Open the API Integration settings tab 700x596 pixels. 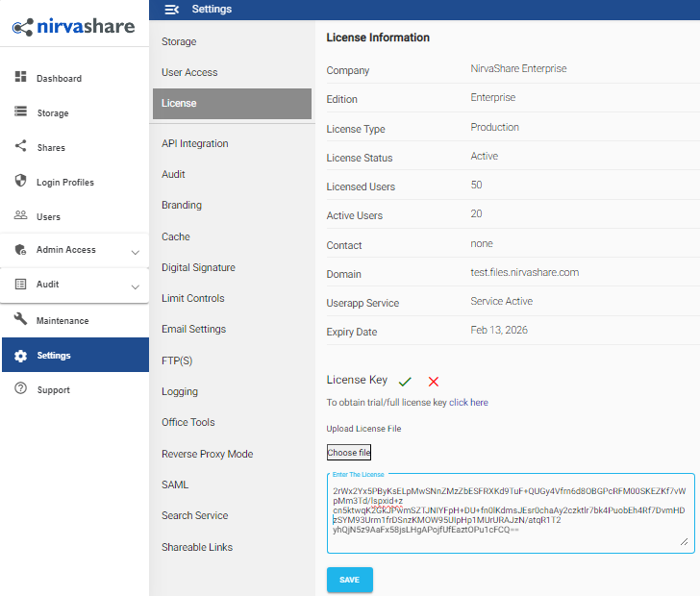195,143
